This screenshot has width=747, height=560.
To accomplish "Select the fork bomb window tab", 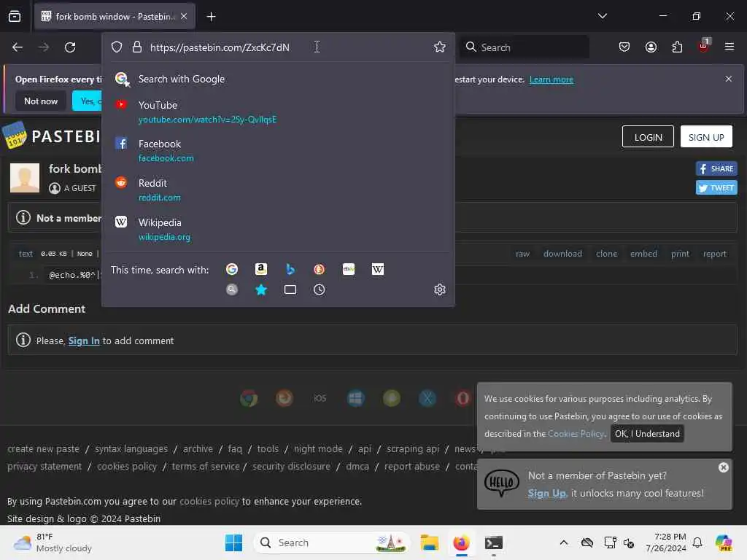I will [x=115, y=17].
